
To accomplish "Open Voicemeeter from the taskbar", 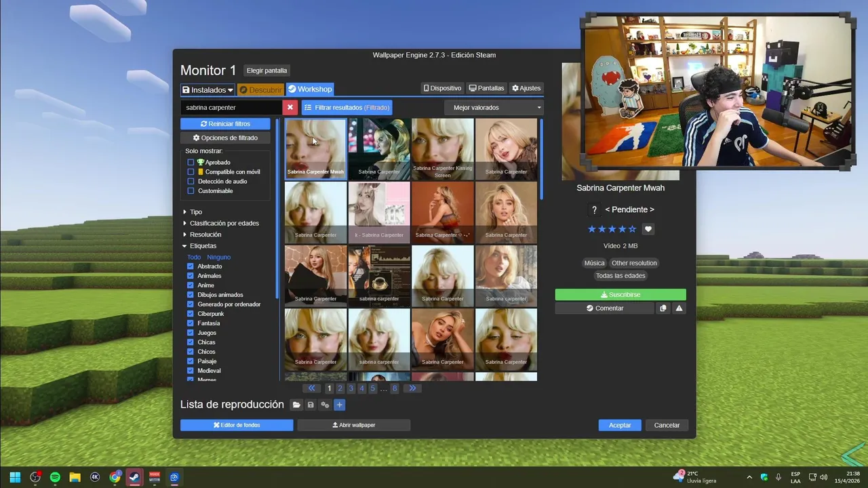I will tap(155, 477).
